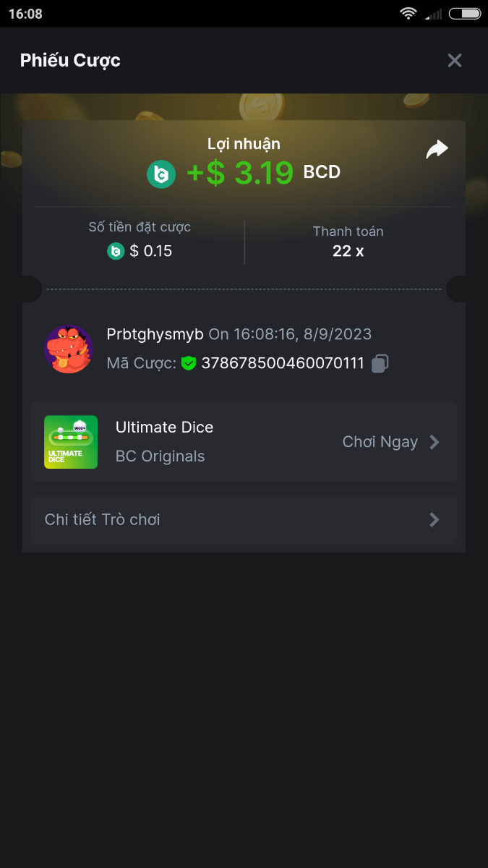Image resolution: width=488 pixels, height=868 pixels.
Task: Tap the +$ 3.19 profit amount
Action: click(240, 174)
